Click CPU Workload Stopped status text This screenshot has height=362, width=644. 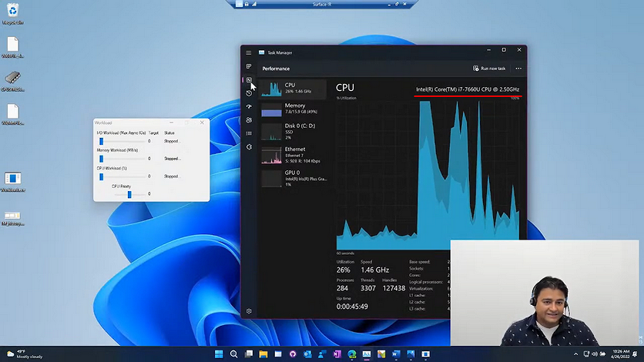coord(172,176)
